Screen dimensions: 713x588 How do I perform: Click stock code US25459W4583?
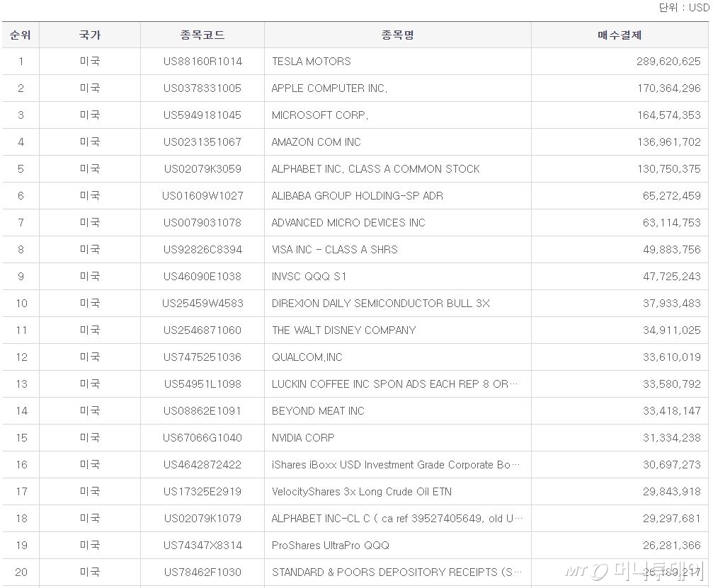point(203,303)
